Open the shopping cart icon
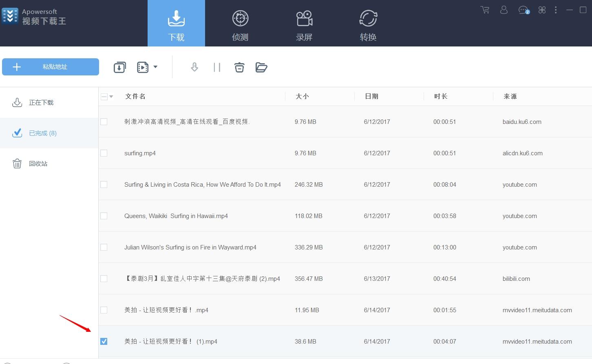This screenshot has width=592, height=364. pyautogui.click(x=485, y=10)
